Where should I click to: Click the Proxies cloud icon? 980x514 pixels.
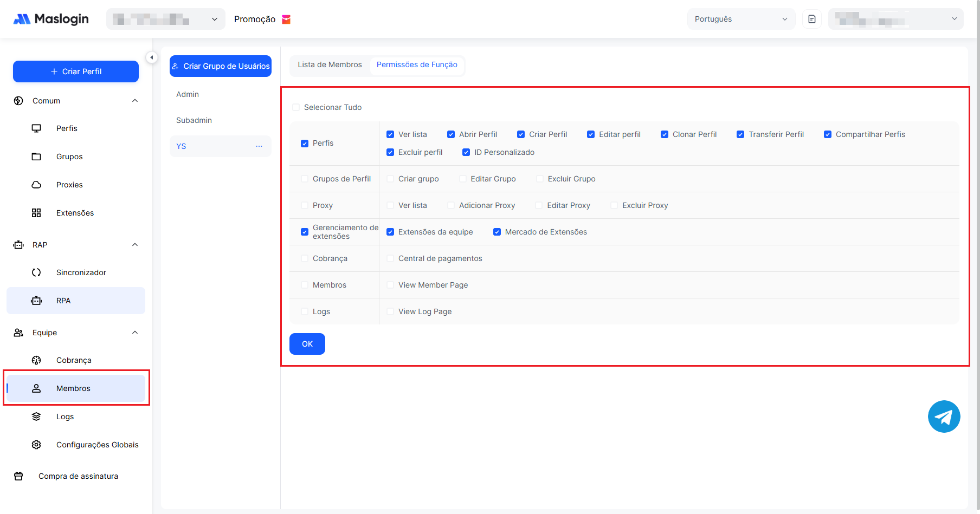point(36,185)
